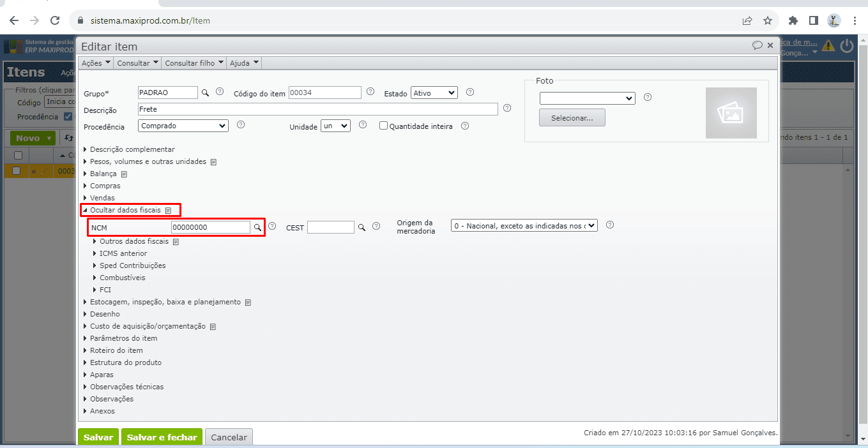This screenshot has width=868, height=448.
Task: Open the browser extensions puzzle icon
Action: click(793, 20)
